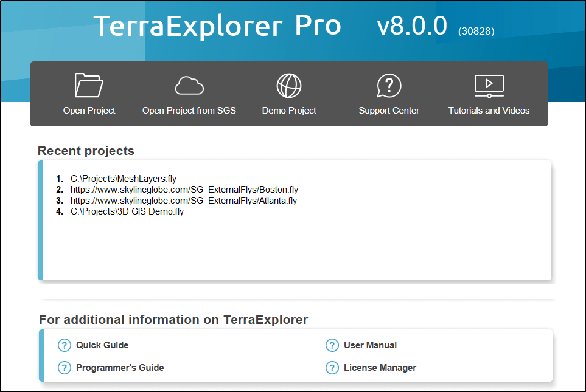Open the User Manual text link

370,345
